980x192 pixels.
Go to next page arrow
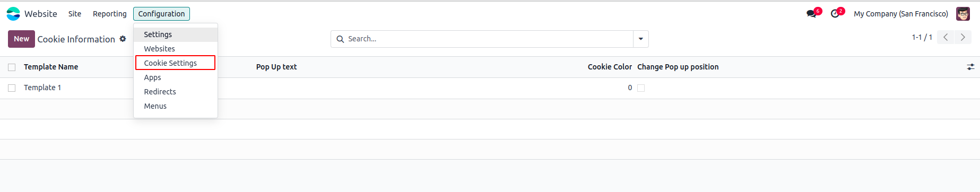pos(963,37)
